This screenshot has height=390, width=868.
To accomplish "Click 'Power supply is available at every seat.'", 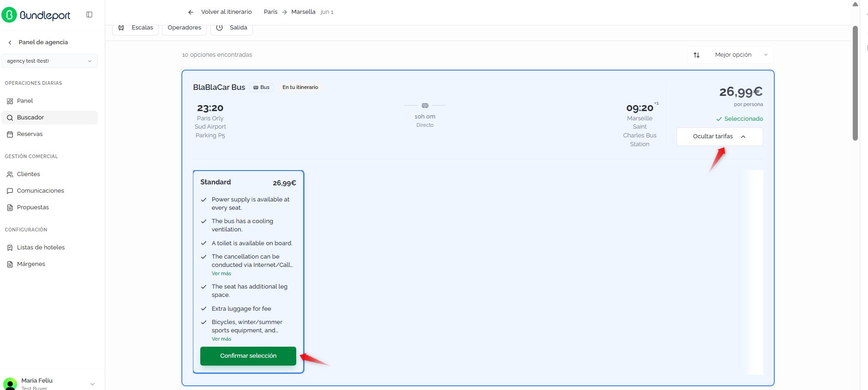I will 251,204.
